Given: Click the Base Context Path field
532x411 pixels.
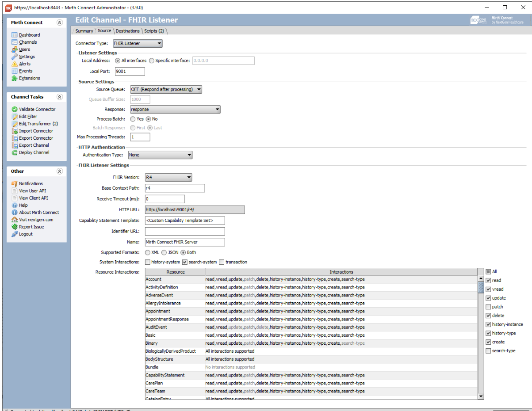Looking at the screenshot, I should [175, 188].
